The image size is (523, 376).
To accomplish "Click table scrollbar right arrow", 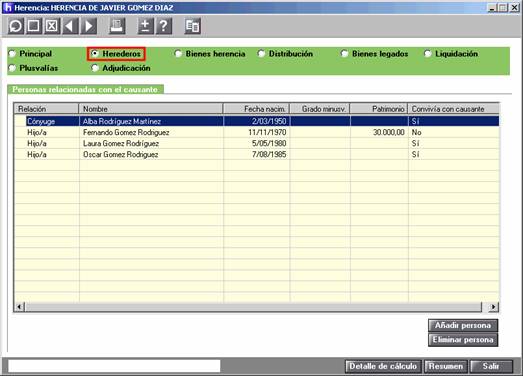I will [x=493, y=307].
